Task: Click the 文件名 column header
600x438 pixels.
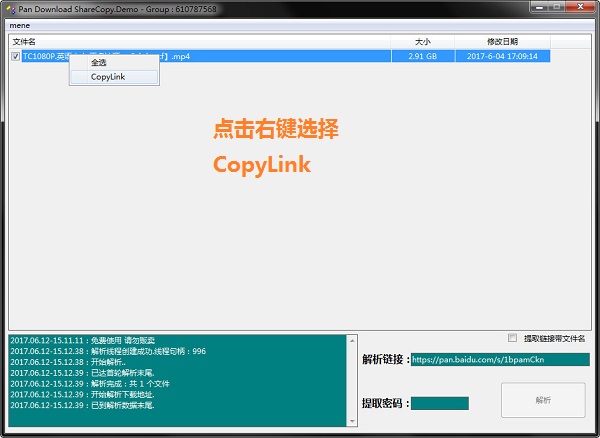Action: coord(199,41)
